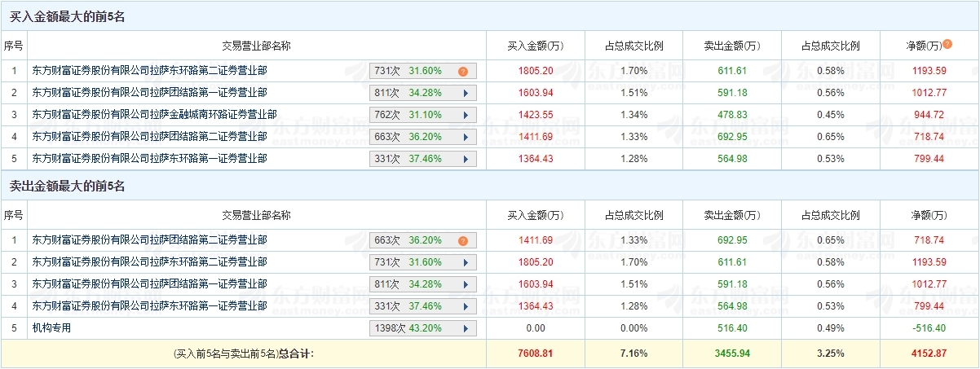The image size is (980, 369).
Task: Click the arrow icon on 663次 36.20% in the buy table
Action: [466, 137]
